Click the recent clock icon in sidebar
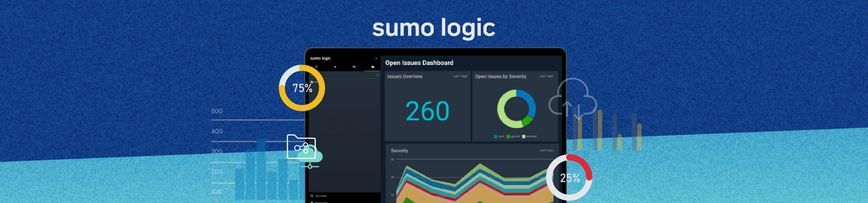 316,67
